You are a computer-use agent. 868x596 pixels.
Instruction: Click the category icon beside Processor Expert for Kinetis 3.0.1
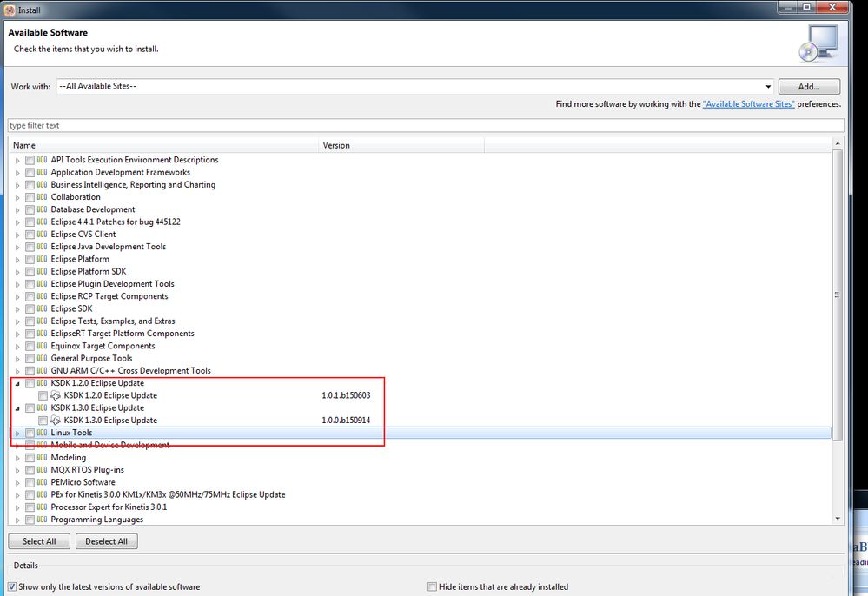click(42, 507)
